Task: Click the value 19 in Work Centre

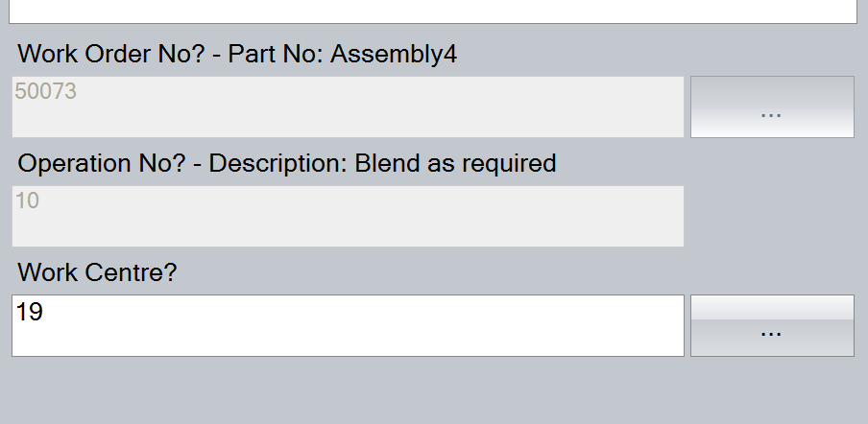Action: tap(29, 312)
